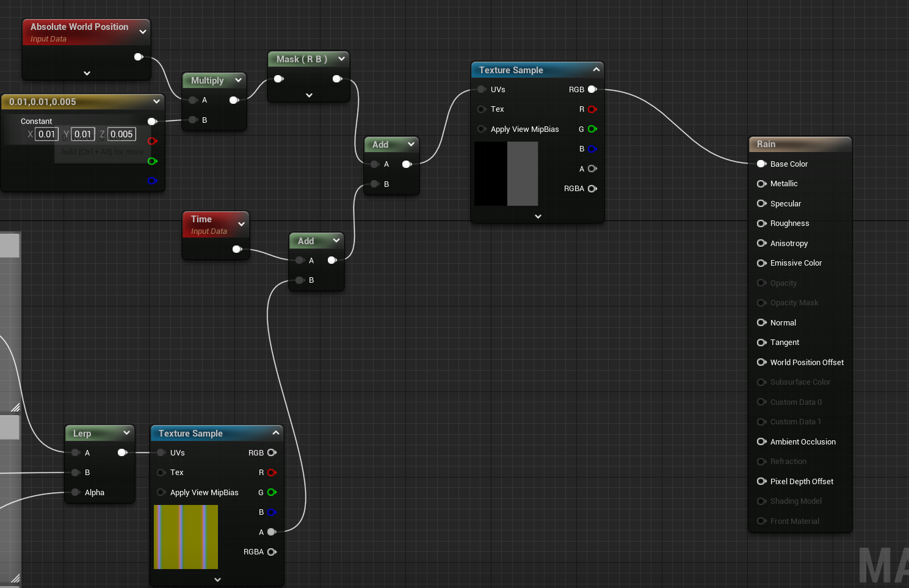Click the Mask (R B) input pin
The height and width of the screenshot is (588, 909).
(x=278, y=79)
